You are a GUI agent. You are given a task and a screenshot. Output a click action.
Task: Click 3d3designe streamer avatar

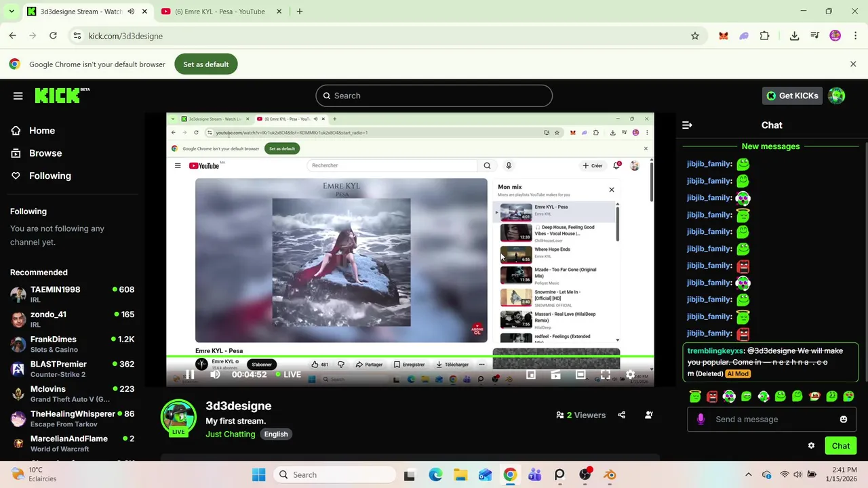178,418
